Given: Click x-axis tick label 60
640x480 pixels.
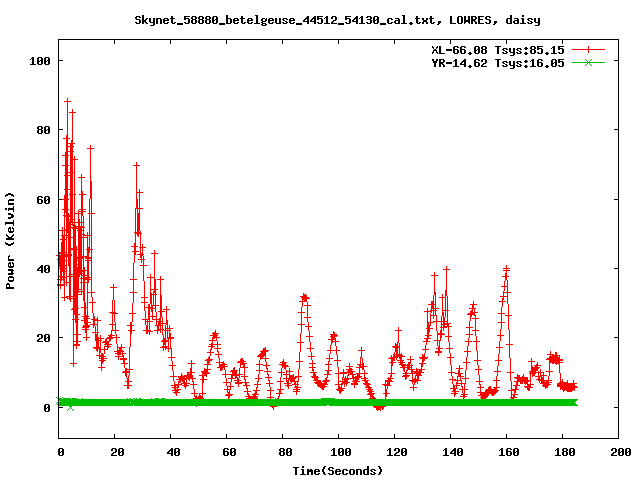Looking at the screenshot, I should coord(229,452).
